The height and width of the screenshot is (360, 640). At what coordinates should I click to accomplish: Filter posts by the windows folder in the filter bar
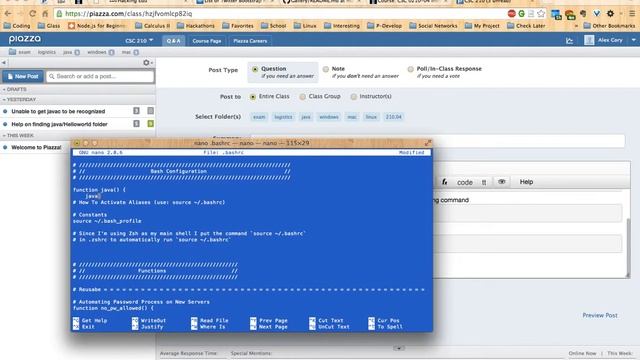tap(100, 52)
